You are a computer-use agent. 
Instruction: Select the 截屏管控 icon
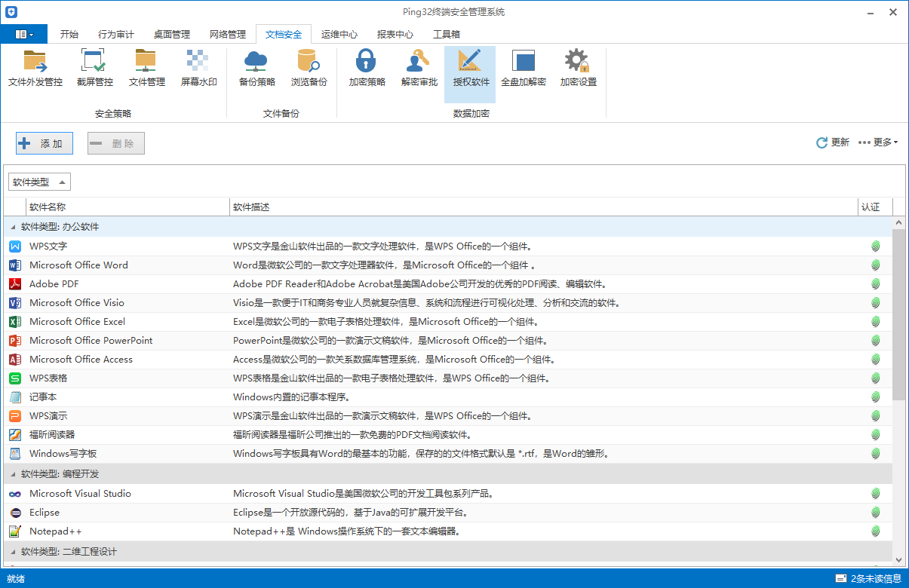(94, 68)
